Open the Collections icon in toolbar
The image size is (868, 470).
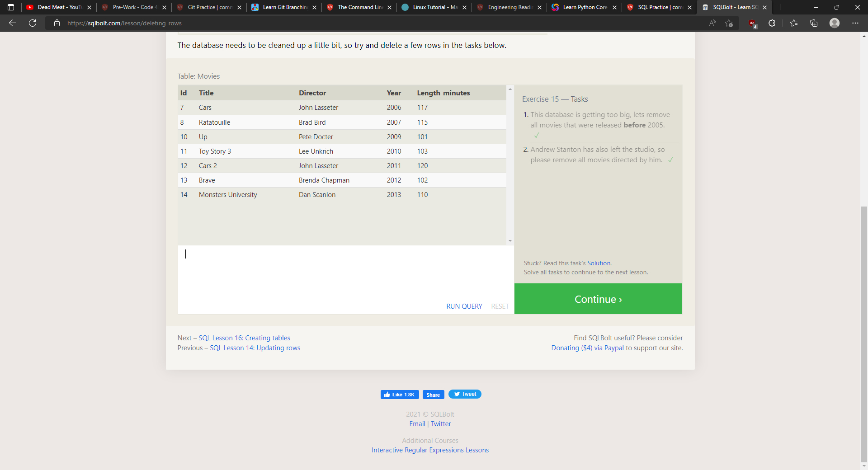point(814,23)
